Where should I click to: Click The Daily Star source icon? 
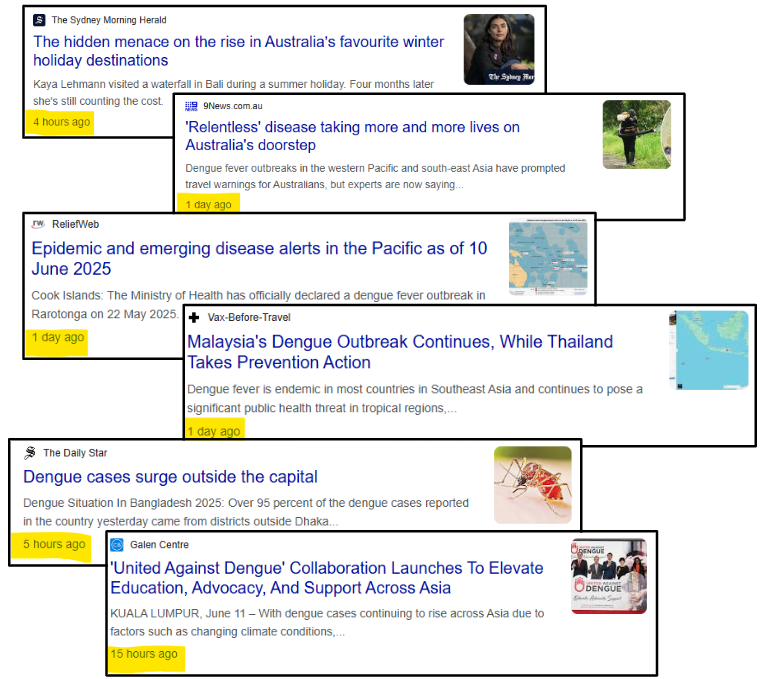coord(30,453)
